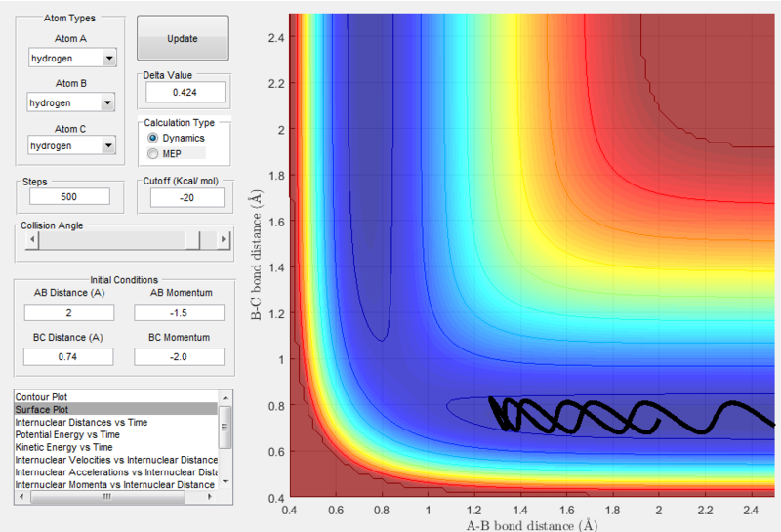Click the list horizontal scroll left arrow
This screenshot has width=781, height=532.
click(21, 497)
